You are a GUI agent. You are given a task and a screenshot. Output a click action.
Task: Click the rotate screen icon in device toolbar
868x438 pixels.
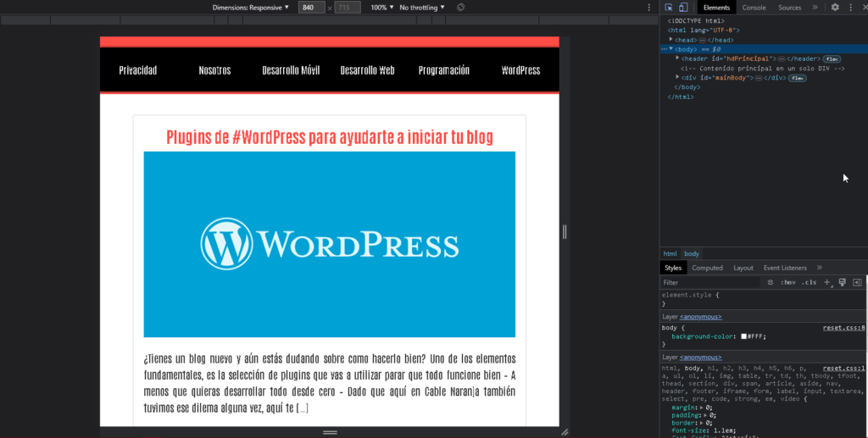coord(460,7)
